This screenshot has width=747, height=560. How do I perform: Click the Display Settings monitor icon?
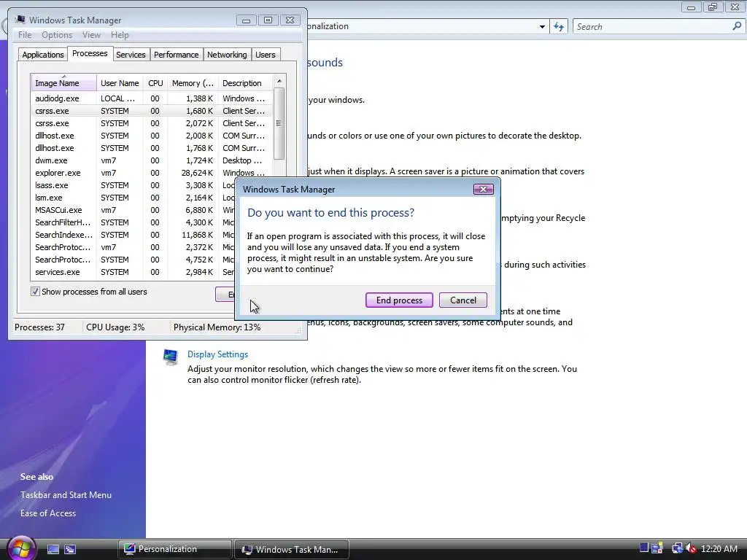click(170, 357)
